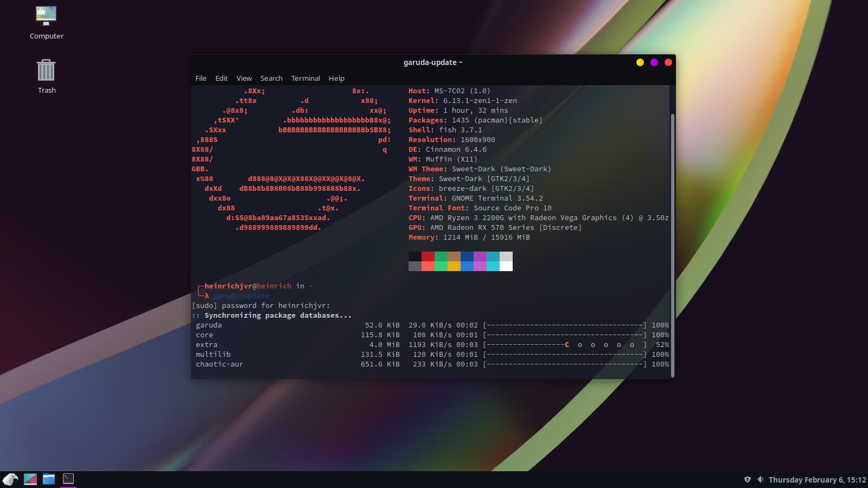Click the '1193 KiB/s' download speed
This screenshot has width=868, height=488.
click(430, 345)
